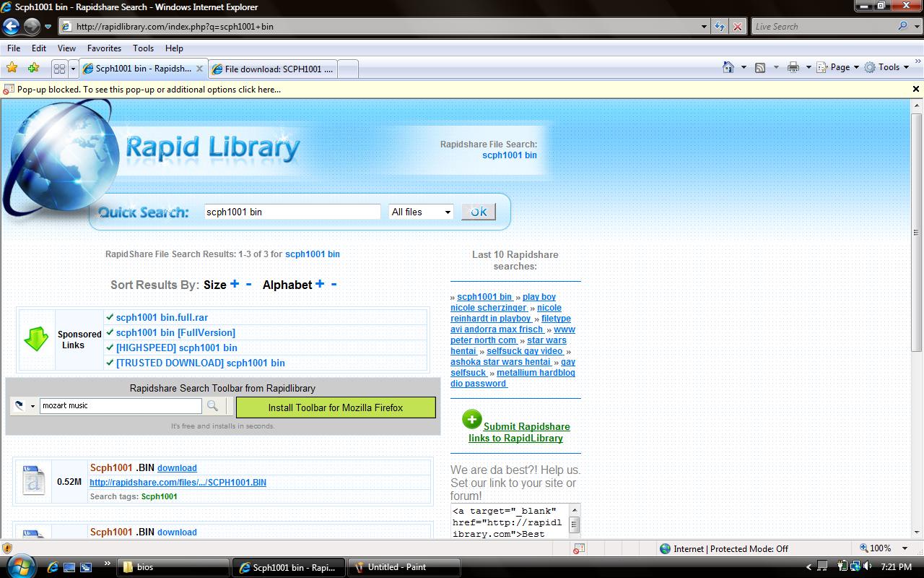Screen dimensions: 924x578
Task: Click the Pop-up blocked information bar message
Action: pyautogui.click(x=149, y=90)
